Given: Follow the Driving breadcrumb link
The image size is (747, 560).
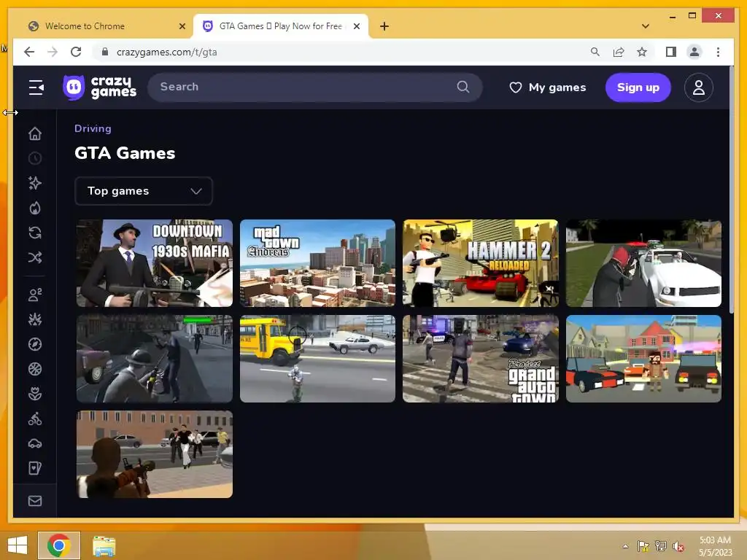Looking at the screenshot, I should coord(93,128).
